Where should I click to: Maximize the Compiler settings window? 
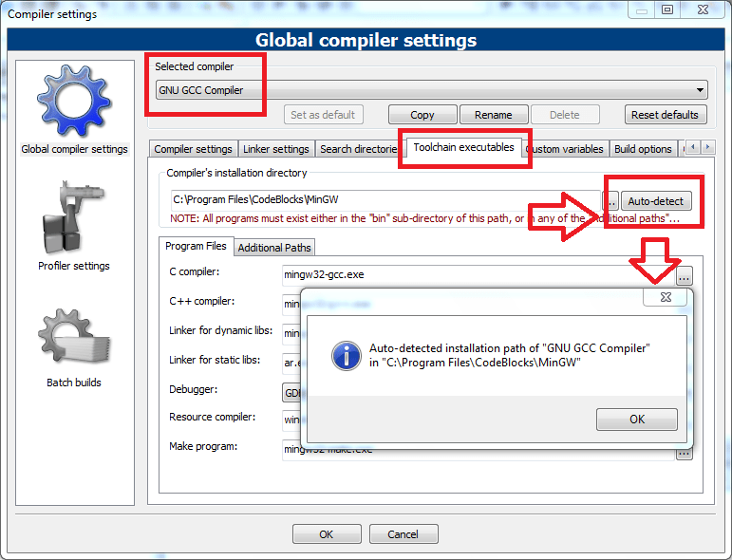(667, 9)
